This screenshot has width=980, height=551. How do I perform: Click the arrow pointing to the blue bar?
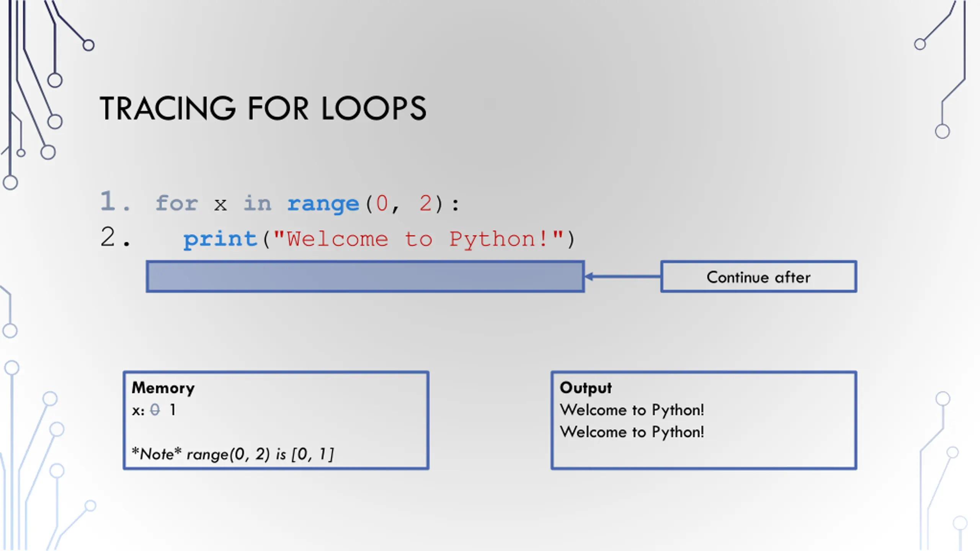623,277
